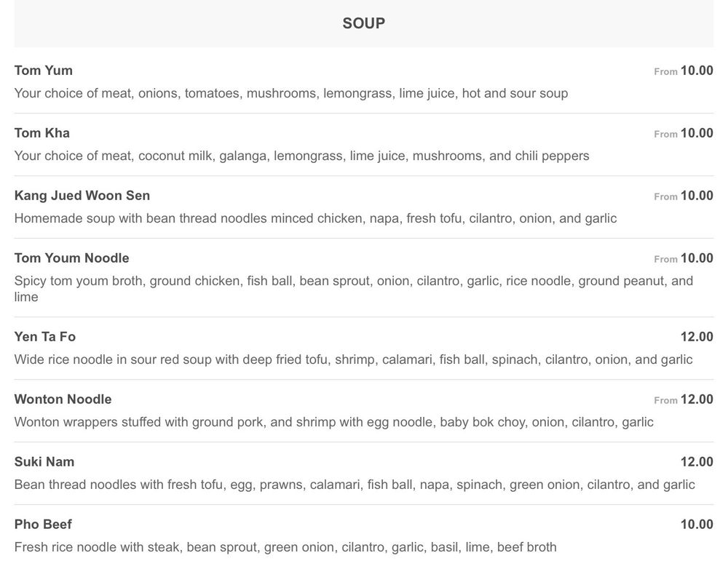Click the Yen Ta Fo description text
The width and height of the screenshot is (728, 569).
[x=353, y=359]
